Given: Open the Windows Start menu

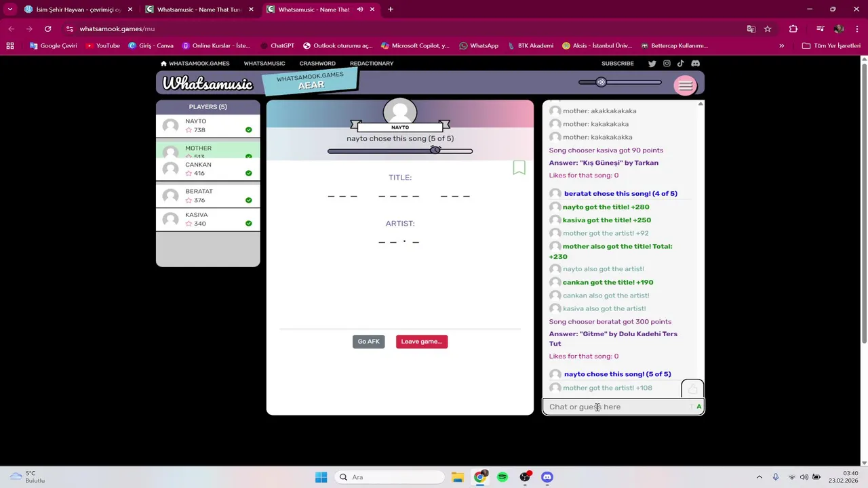Looking at the screenshot, I should (321, 477).
